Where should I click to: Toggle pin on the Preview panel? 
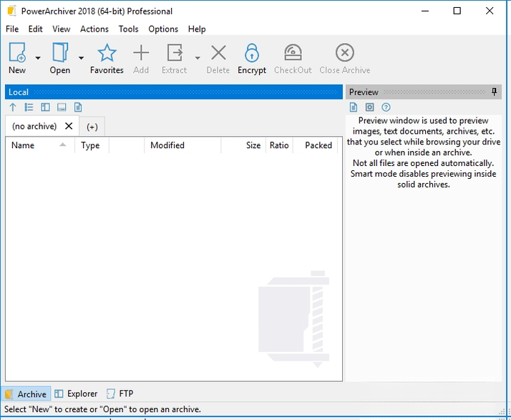(x=494, y=92)
